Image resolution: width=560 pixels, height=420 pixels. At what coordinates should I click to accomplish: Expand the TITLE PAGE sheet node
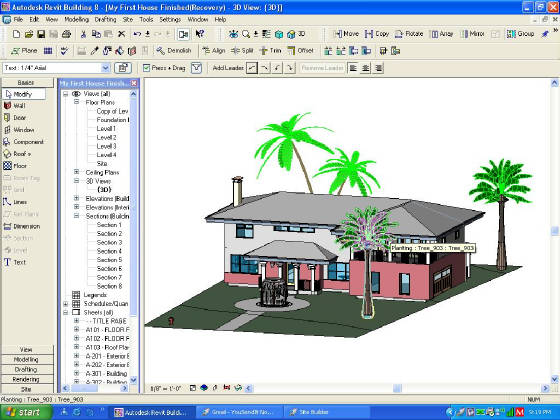[x=76, y=321]
